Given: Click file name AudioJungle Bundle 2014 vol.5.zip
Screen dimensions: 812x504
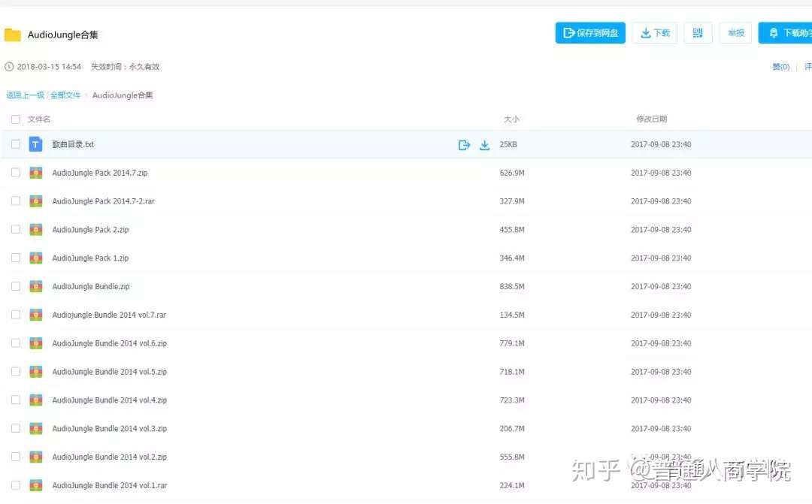Looking at the screenshot, I should pyautogui.click(x=109, y=372).
